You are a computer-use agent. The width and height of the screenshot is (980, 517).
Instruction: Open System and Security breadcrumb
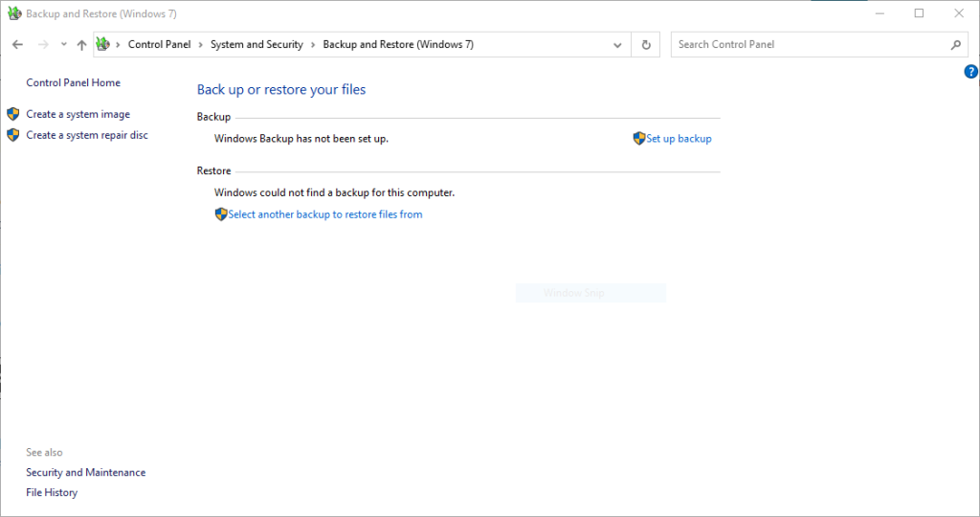pyautogui.click(x=256, y=44)
